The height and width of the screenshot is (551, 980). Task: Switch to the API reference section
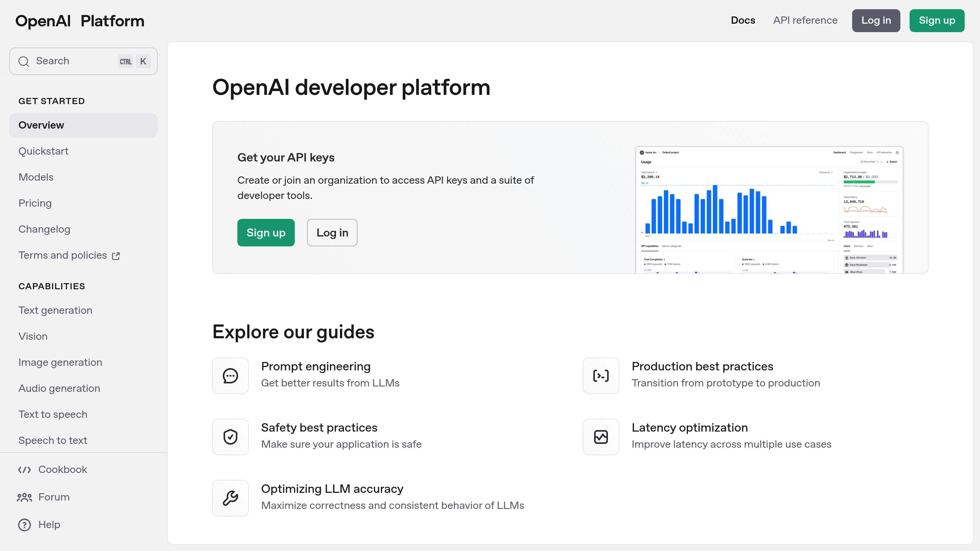[805, 20]
